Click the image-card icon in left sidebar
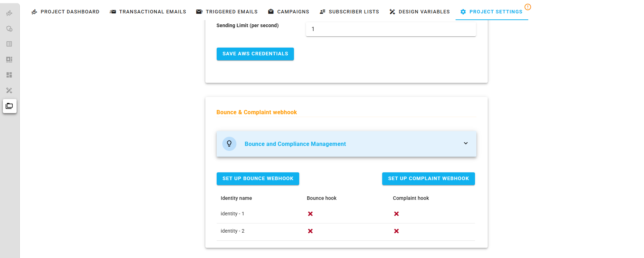The width and height of the screenshot is (644, 258). click(9, 60)
